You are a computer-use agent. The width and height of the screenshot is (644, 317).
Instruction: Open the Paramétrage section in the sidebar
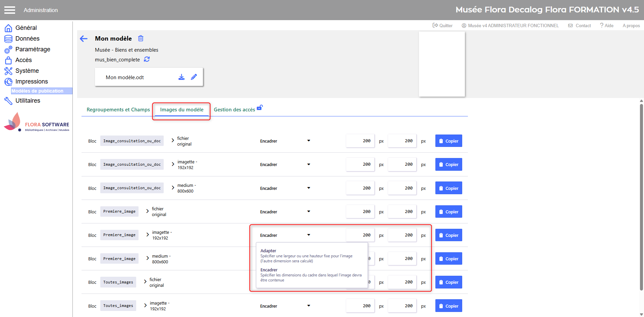pos(33,49)
